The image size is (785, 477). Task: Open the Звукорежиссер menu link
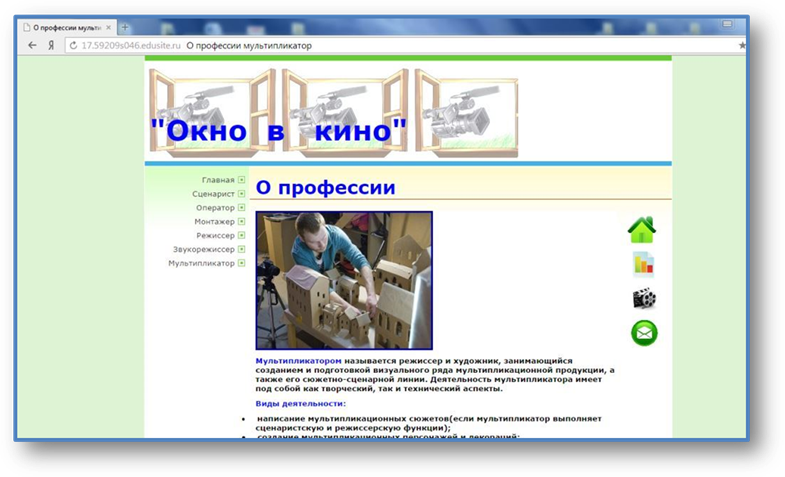tap(204, 249)
